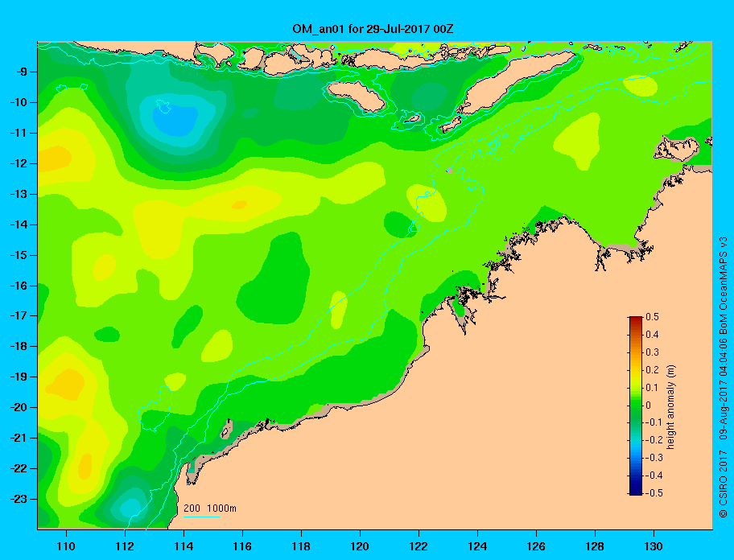Click longitude axis label '122'
Viewport: 734px width, 560px height.
[419, 546]
